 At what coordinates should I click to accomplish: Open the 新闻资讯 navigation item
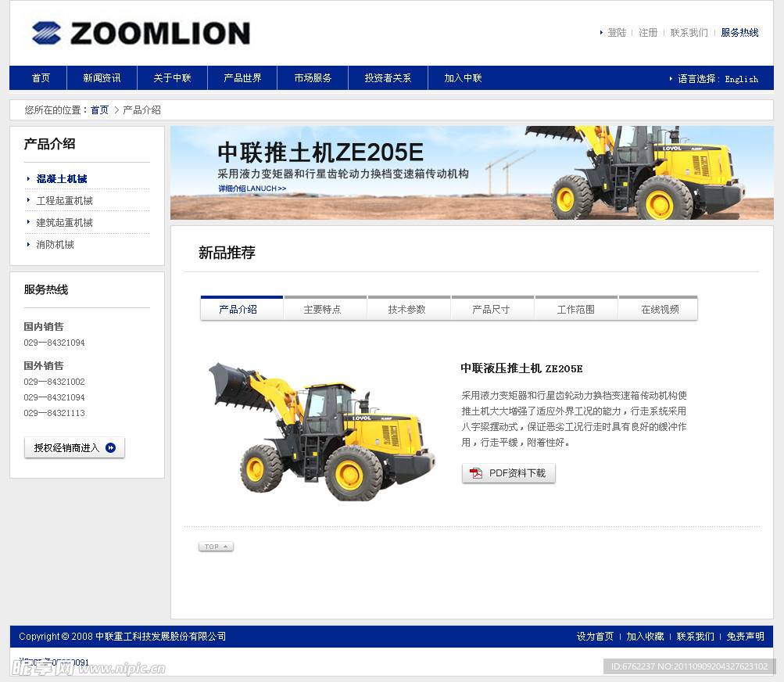tap(102, 78)
